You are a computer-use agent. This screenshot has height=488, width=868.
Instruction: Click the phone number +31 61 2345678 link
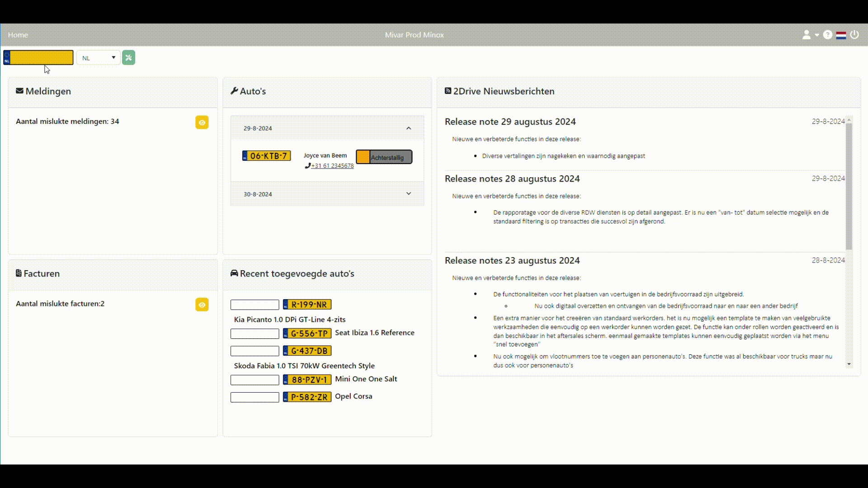(332, 166)
